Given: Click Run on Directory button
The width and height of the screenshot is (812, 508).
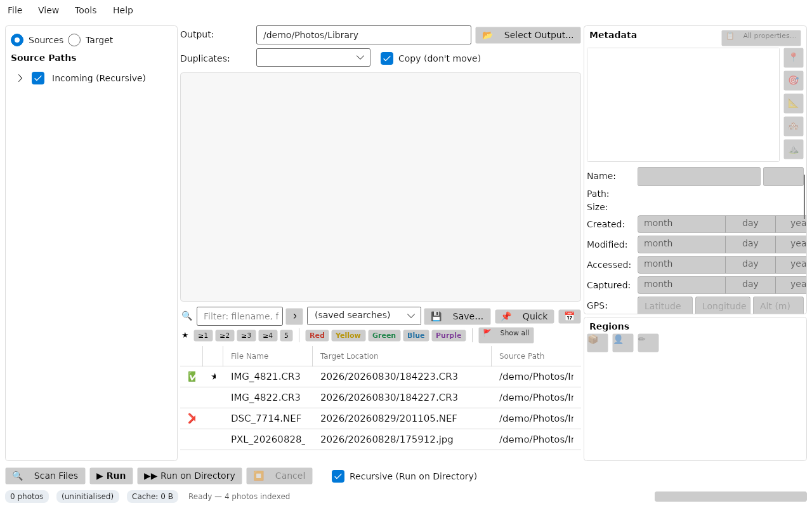Looking at the screenshot, I should 190,476.
